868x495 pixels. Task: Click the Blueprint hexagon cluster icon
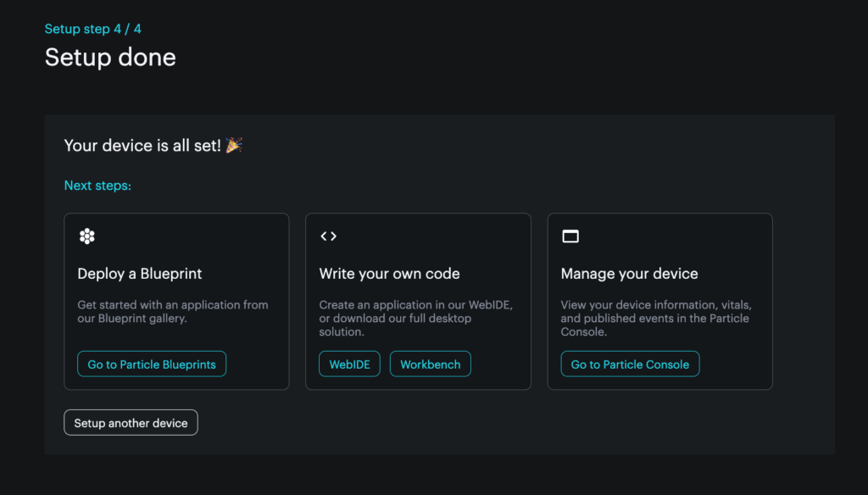(86, 236)
